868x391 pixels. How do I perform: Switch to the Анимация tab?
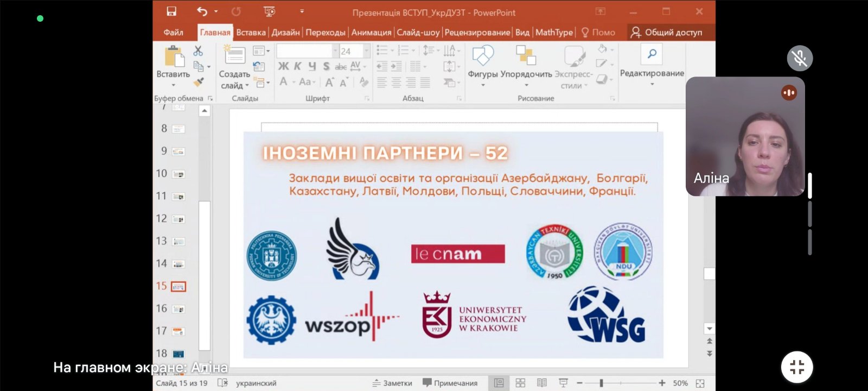[x=371, y=33]
